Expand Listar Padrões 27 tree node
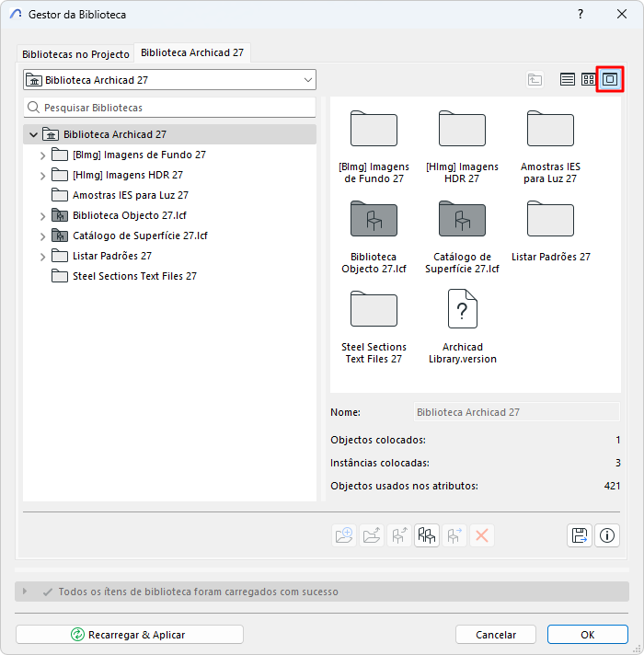The height and width of the screenshot is (655, 644). (x=42, y=257)
